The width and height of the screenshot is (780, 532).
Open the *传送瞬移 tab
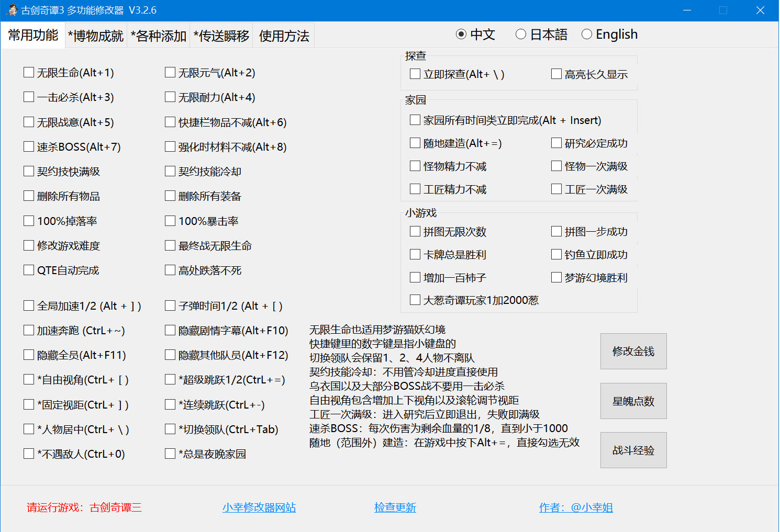click(x=221, y=35)
